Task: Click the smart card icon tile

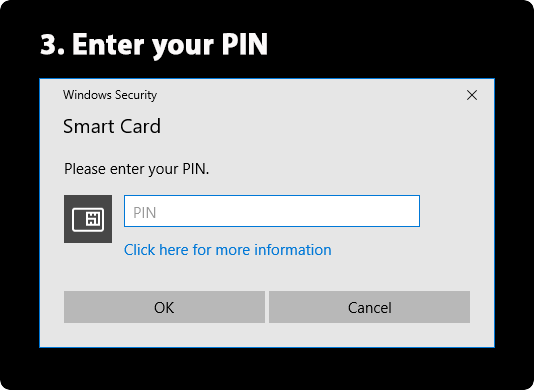Action: (x=88, y=219)
